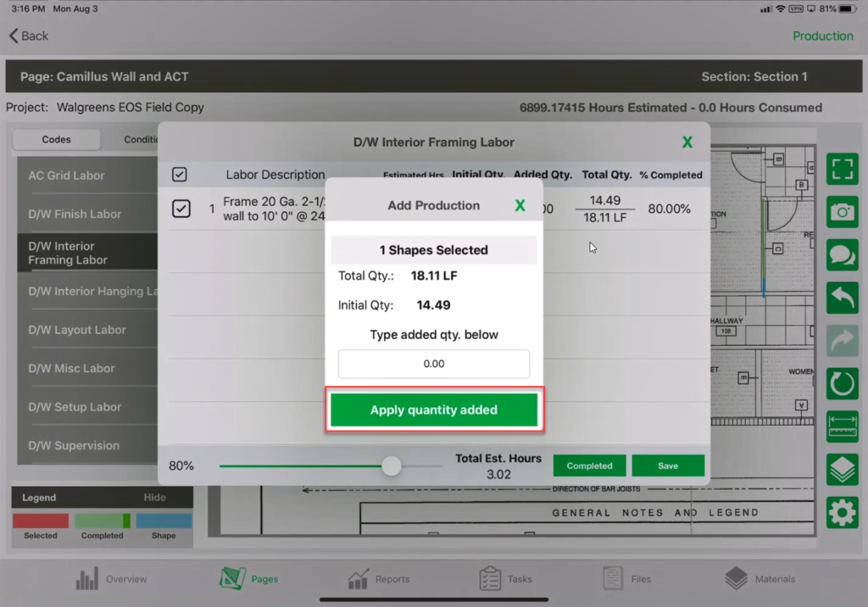Screen dimensions: 868x607
Task: Open the settings gear
Action: (842, 512)
